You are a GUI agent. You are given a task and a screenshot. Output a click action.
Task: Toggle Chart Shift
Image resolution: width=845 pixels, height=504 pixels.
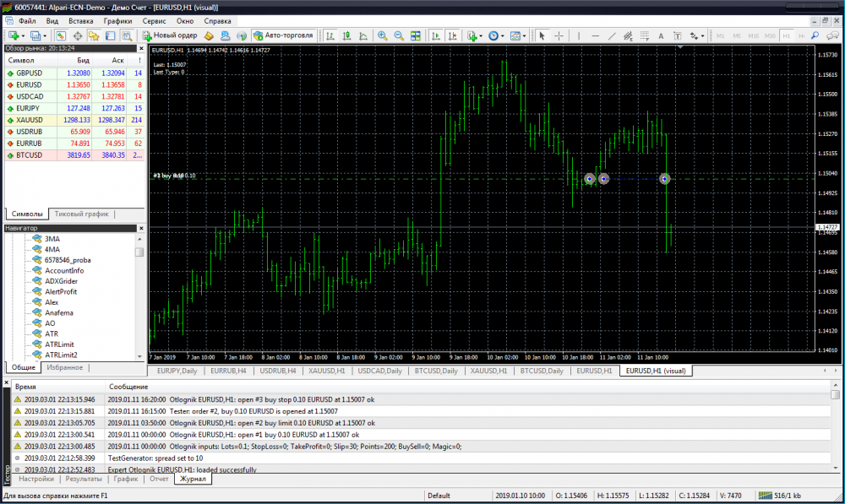[453, 35]
